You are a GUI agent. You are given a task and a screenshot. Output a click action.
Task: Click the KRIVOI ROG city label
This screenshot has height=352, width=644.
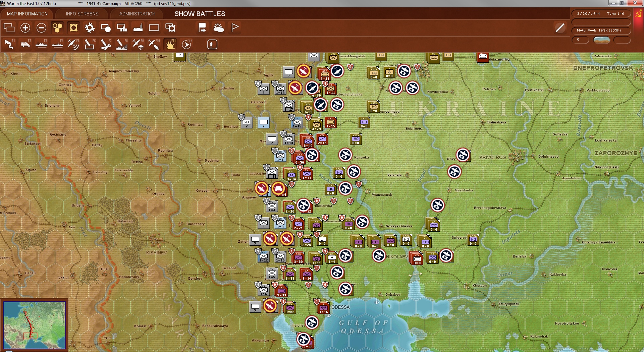492,157
